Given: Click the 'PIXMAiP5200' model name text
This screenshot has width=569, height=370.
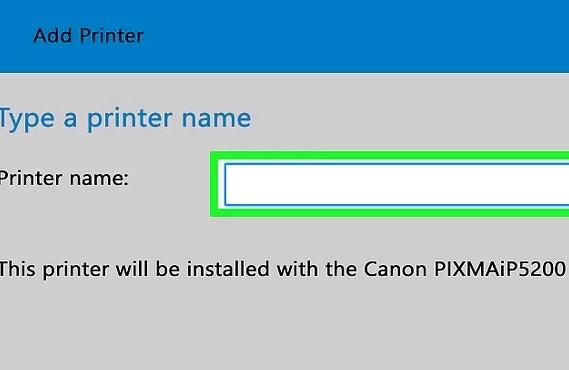Looking at the screenshot, I should tap(500, 269).
